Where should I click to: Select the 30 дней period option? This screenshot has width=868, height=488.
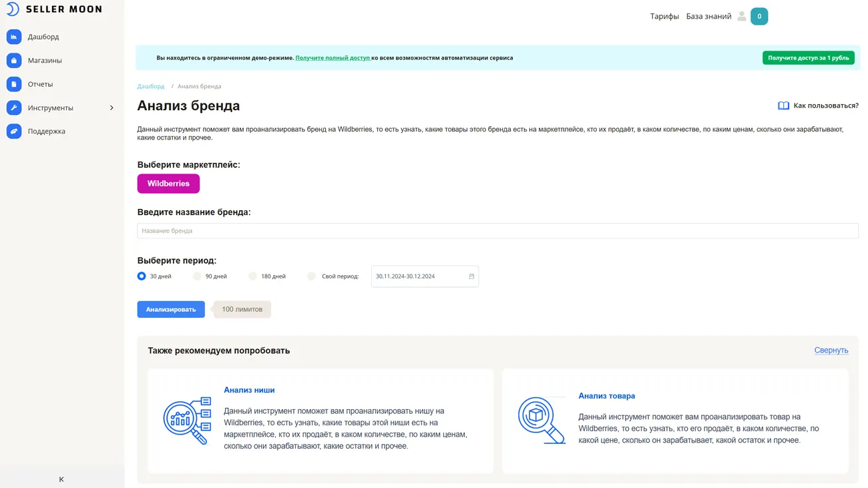pos(142,276)
